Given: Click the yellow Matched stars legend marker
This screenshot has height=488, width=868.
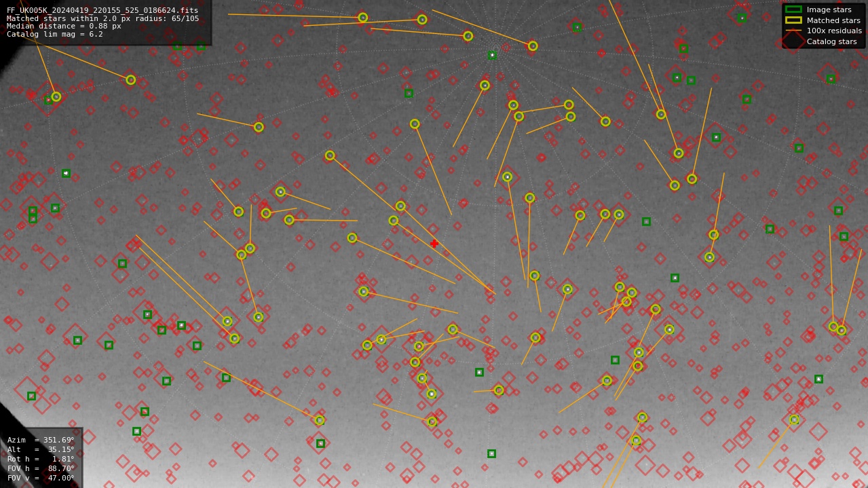Looking at the screenshot, I should 793,20.
